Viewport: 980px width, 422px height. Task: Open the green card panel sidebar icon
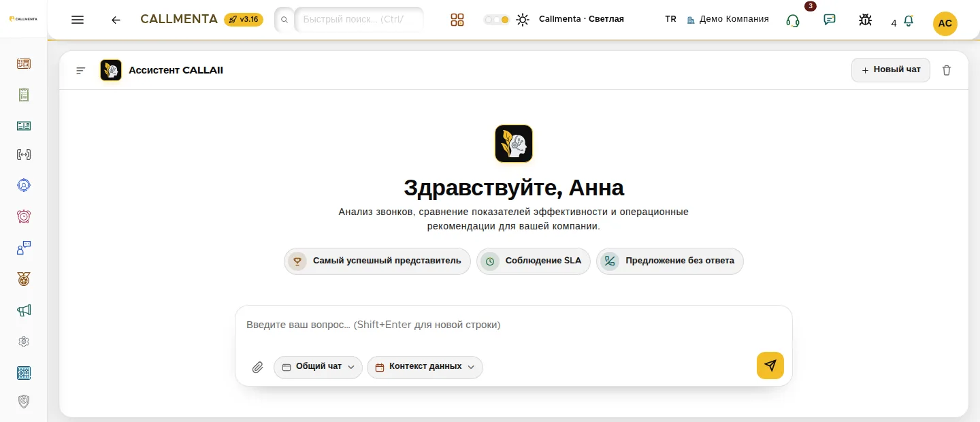pos(24,125)
